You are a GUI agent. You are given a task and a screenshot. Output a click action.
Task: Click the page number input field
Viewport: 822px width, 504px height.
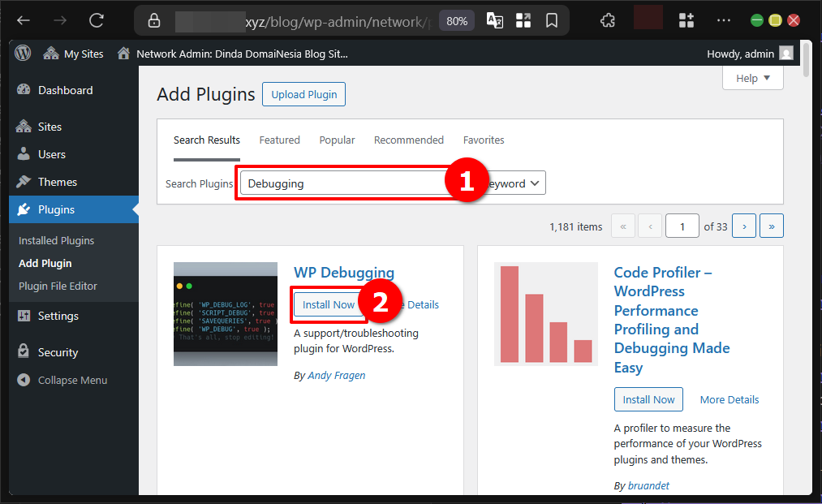682,226
